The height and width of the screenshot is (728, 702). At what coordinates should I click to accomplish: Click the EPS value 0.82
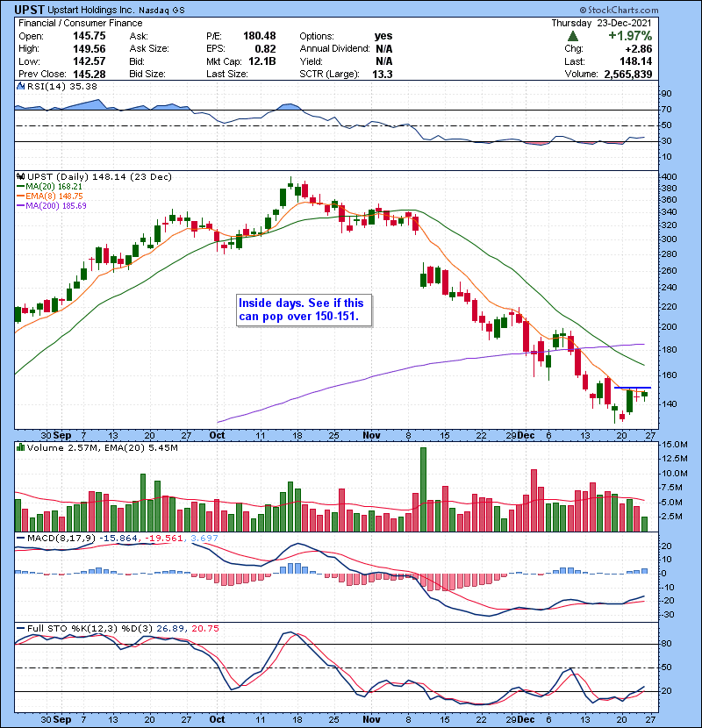coord(265,49)
